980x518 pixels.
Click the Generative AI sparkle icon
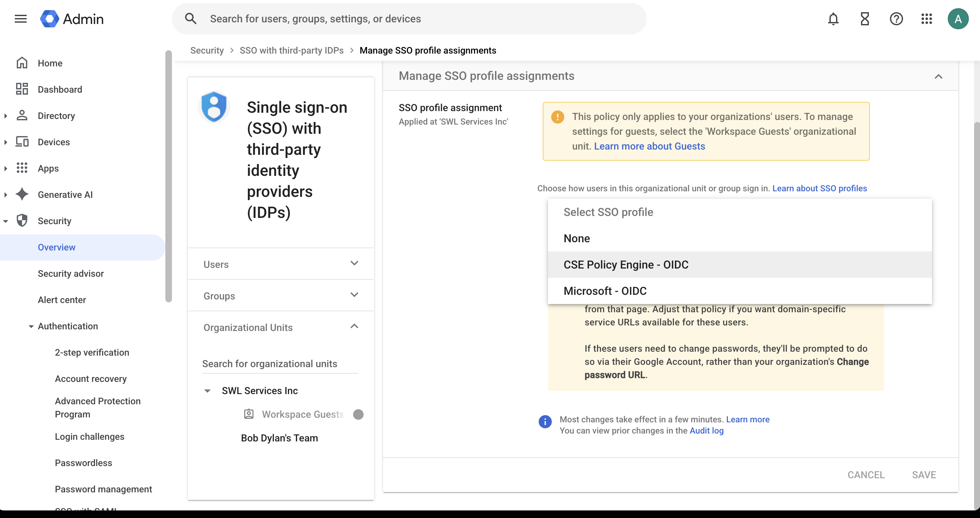click(x=22, y=194)
